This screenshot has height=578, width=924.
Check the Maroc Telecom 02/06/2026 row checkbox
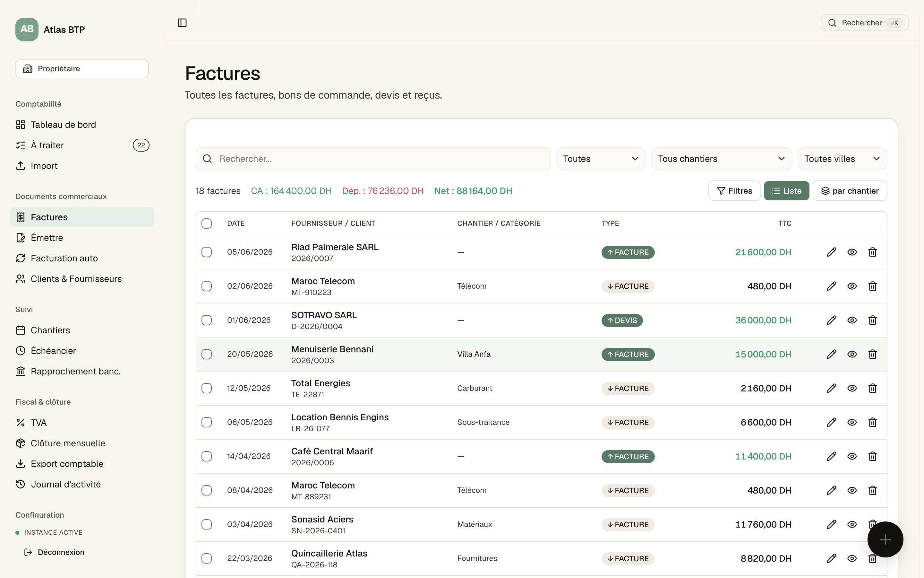207,286
